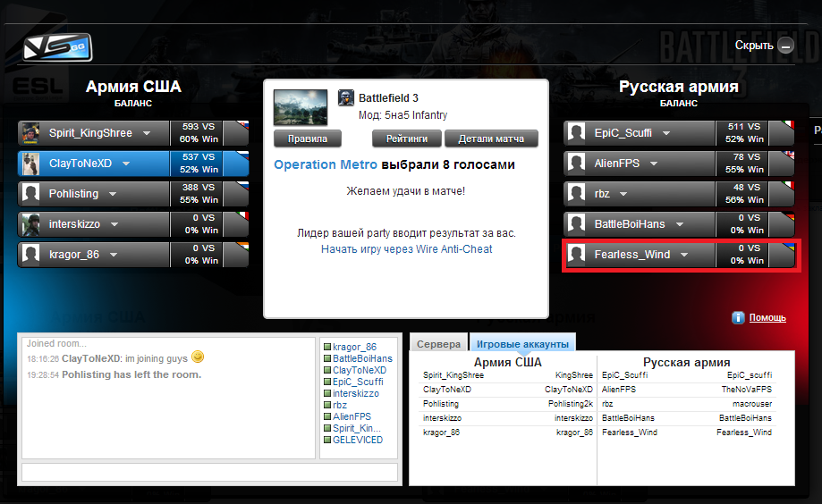
Task: Select EpiC_Scuffi in chat user list
Action: 358,382
